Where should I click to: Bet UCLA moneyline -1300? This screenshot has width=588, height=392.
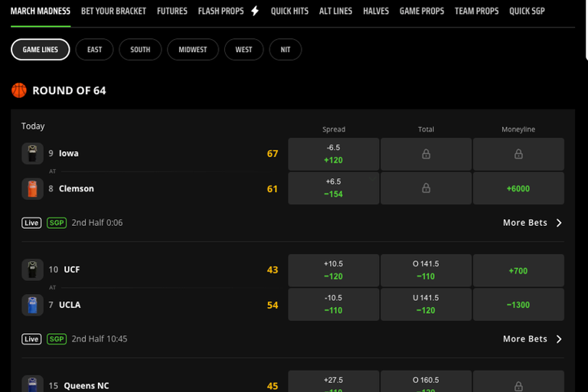518,305
